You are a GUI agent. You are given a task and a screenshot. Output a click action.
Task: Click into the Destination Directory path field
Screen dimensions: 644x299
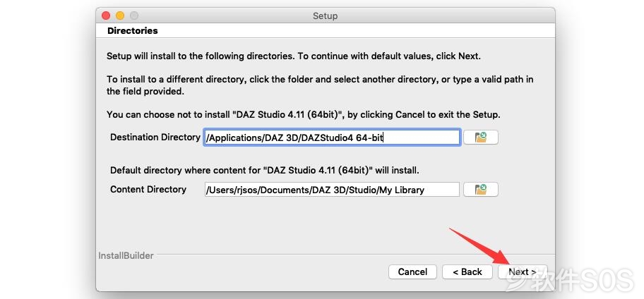pos(332,138)
